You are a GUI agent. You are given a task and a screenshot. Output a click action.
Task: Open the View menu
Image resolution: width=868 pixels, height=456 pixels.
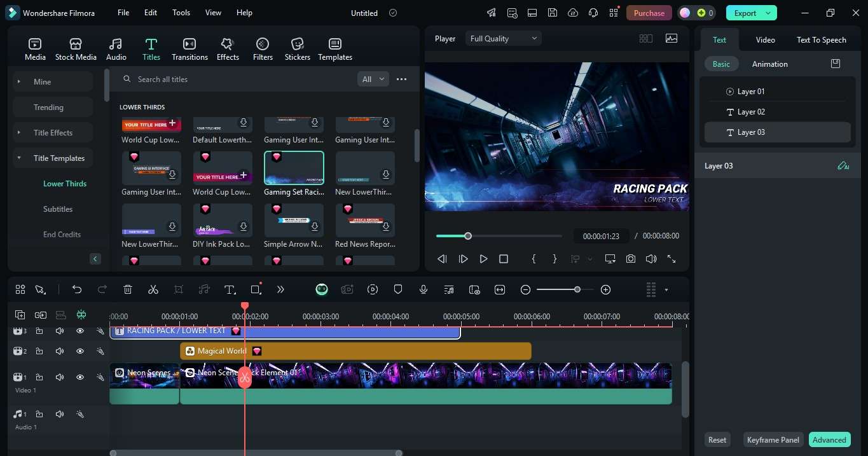pos(214,13)
